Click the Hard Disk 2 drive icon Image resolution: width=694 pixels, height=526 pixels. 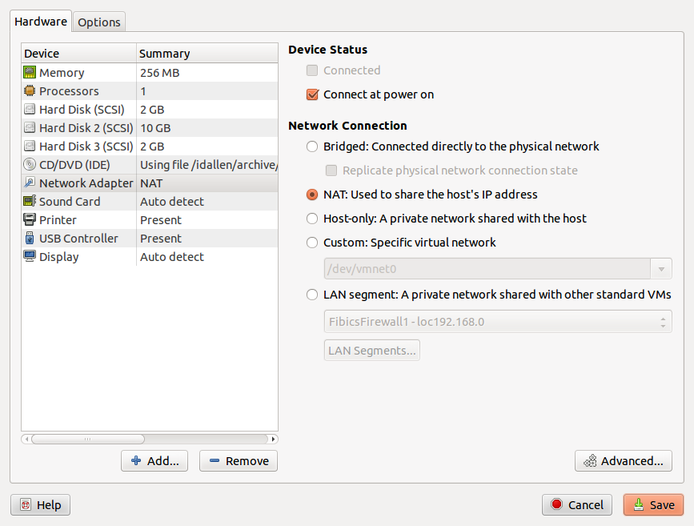[30, 128]
